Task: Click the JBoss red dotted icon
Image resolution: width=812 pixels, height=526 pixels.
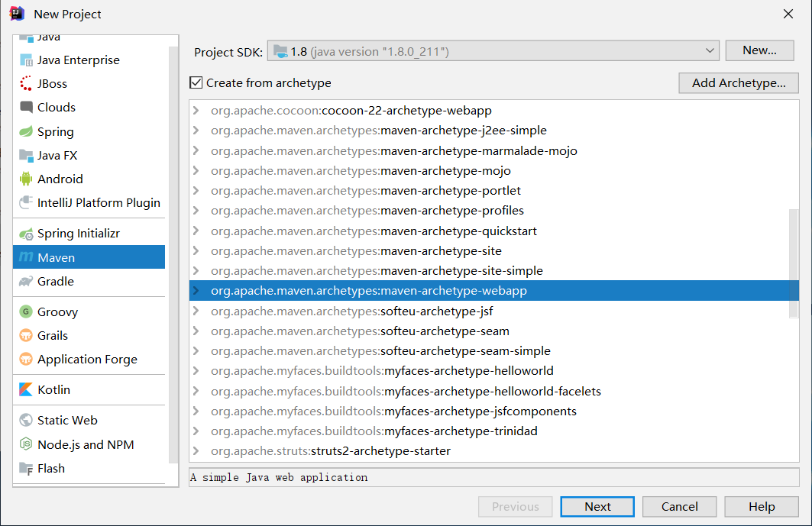Action: point(26,83)
